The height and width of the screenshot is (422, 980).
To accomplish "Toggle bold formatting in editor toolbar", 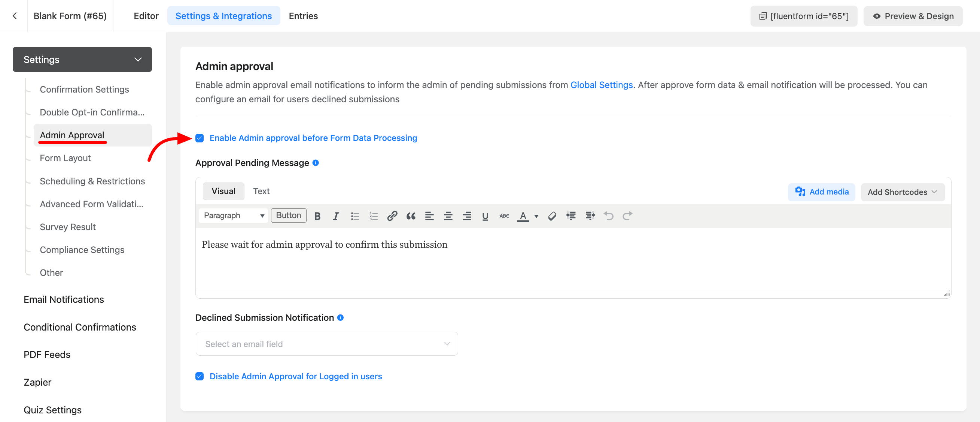I will point(317,216).
